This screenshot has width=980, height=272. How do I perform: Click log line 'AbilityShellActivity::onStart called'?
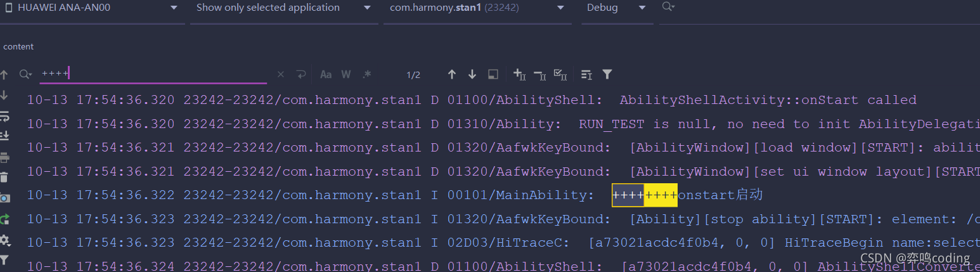pos(472,100)
